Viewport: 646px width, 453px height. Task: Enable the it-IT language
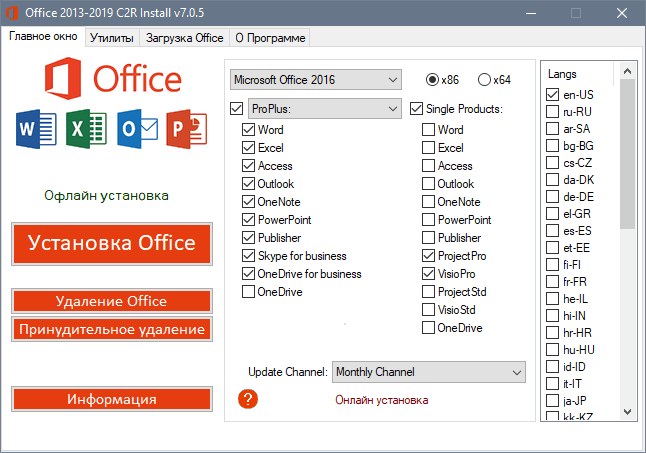552,383
